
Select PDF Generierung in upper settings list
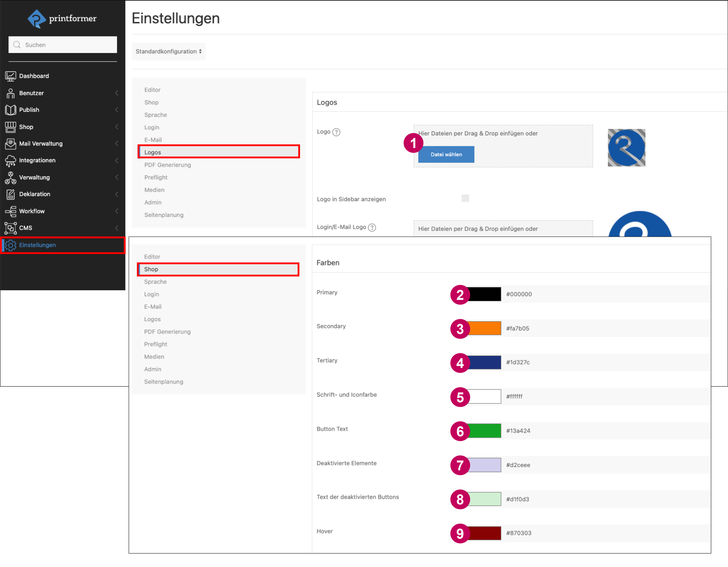point(167,165)
